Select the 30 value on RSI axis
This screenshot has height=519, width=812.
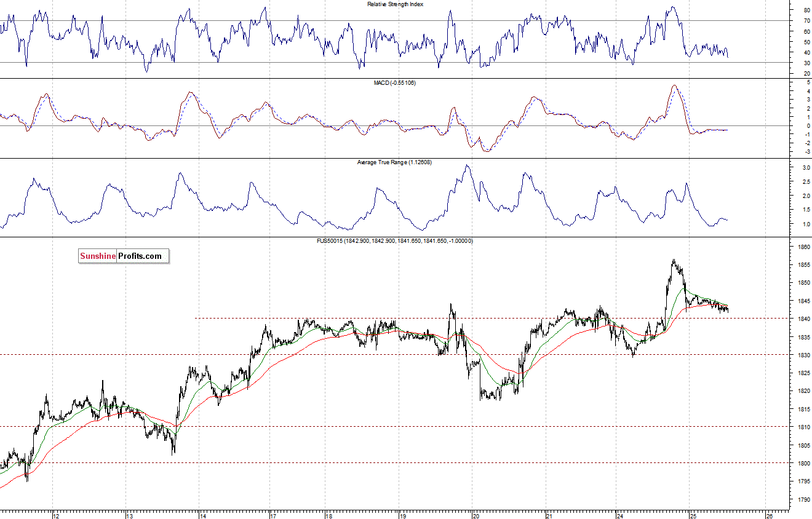click(806, 63)
